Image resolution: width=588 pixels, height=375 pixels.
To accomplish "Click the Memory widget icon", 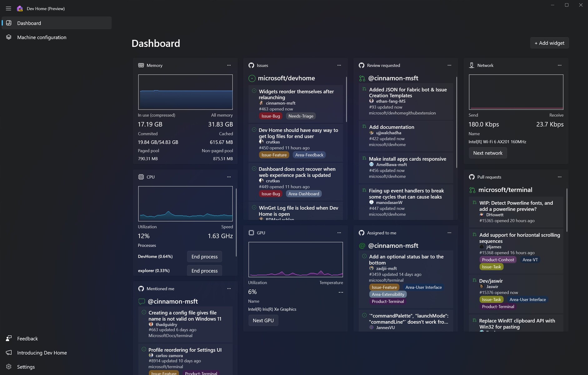I will point(141,65).
